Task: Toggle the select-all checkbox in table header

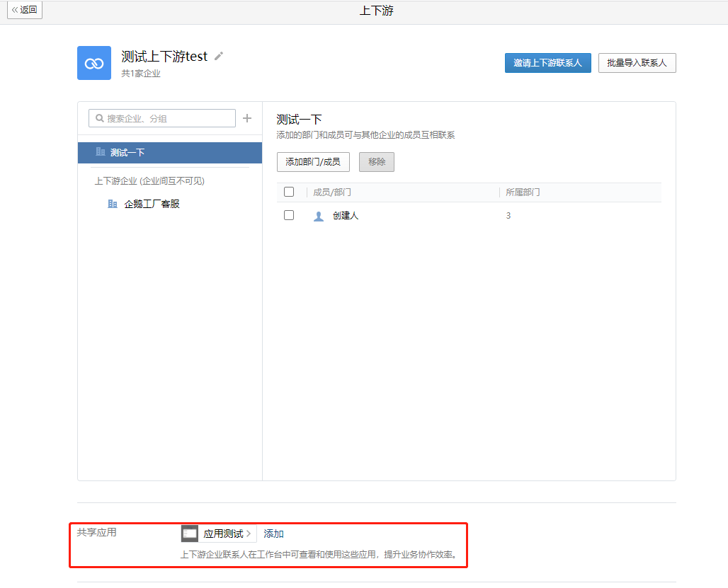Action: click(x=289, y=192)
